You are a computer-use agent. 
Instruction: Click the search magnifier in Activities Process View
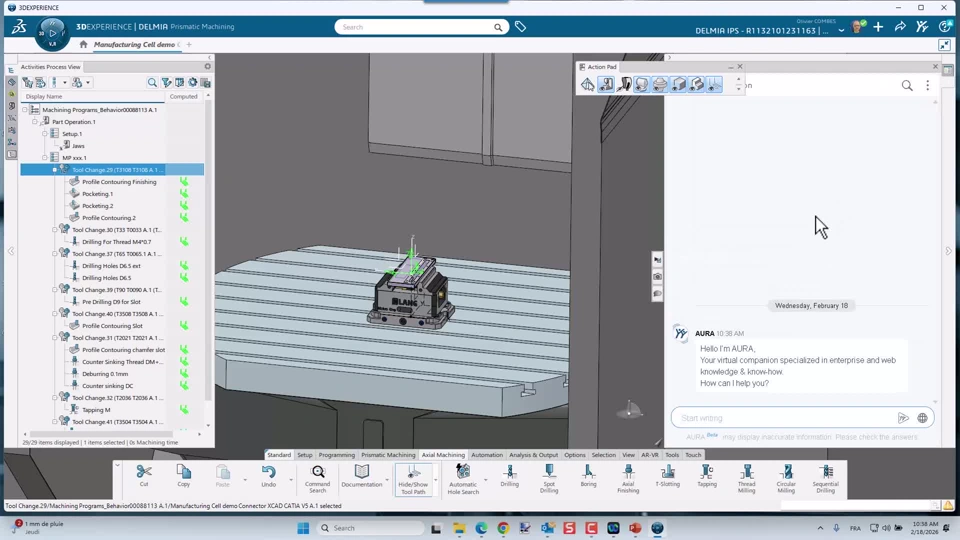152,82
